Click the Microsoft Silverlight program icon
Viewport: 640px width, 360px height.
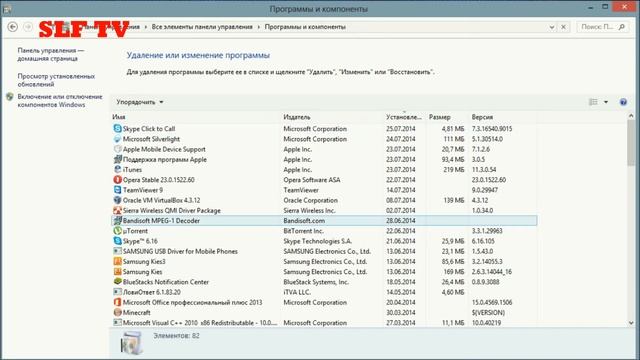(118, 139)
